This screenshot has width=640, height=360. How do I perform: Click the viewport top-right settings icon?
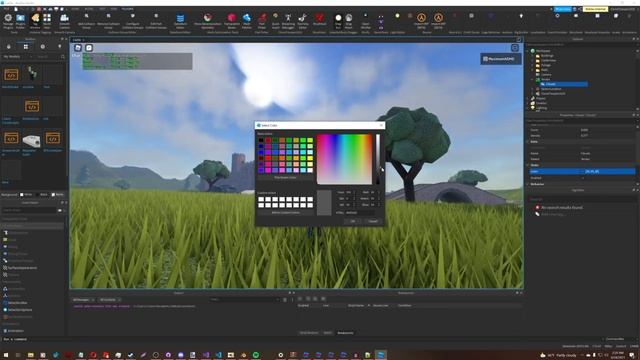pos(515,48)
